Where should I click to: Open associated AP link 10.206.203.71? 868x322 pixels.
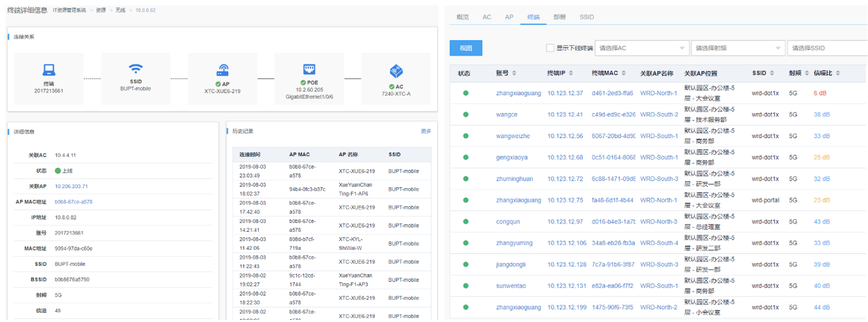click(x=71, y=186)
